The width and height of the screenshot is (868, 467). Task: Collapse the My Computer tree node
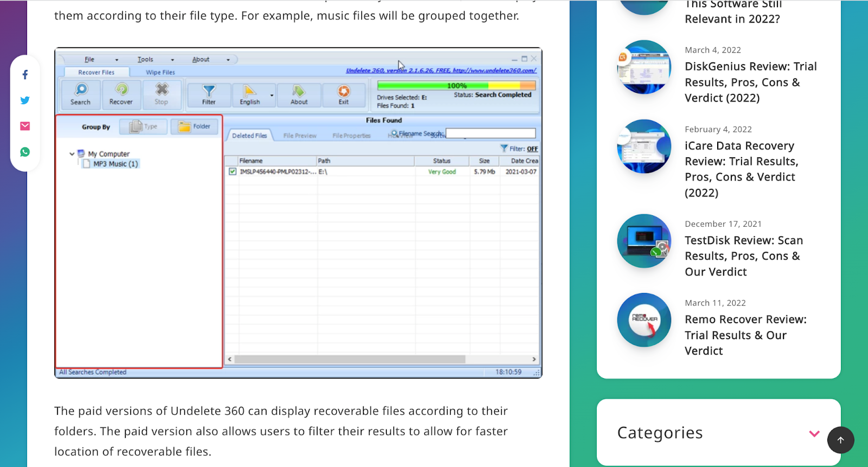coord(72,154)
